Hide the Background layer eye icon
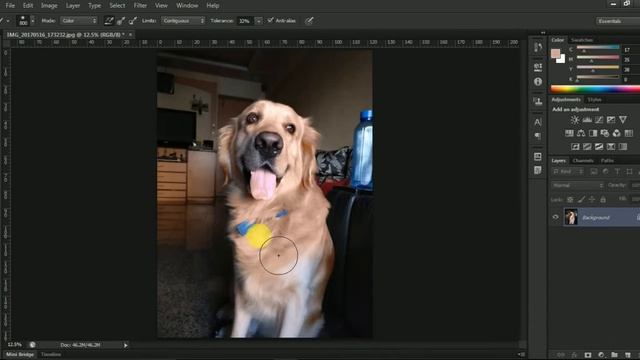 pos(556,217)
